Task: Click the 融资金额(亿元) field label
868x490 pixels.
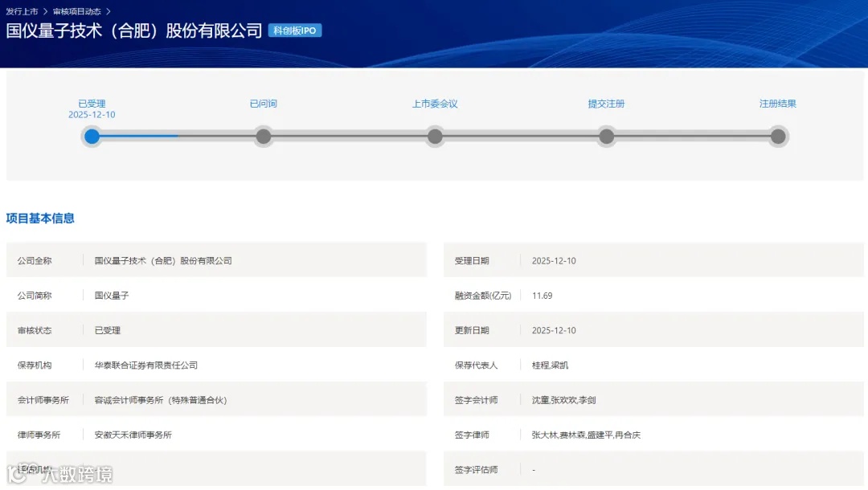Action: 483,296
